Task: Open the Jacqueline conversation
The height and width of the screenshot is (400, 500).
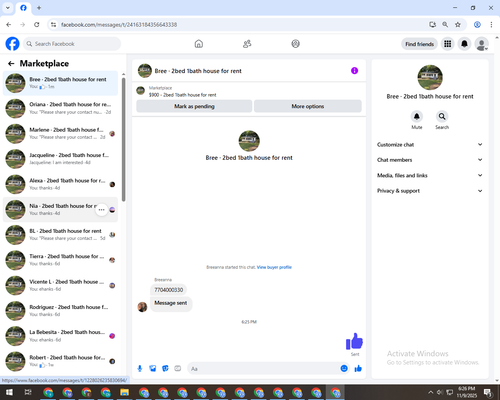Action: [x=60, y=159]
